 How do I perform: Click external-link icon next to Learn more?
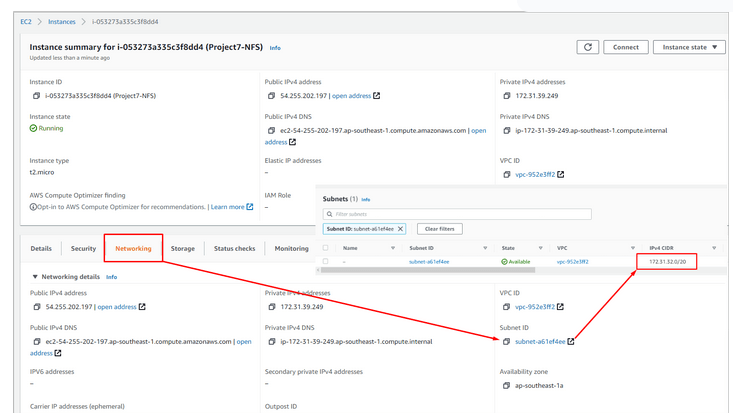250,207
